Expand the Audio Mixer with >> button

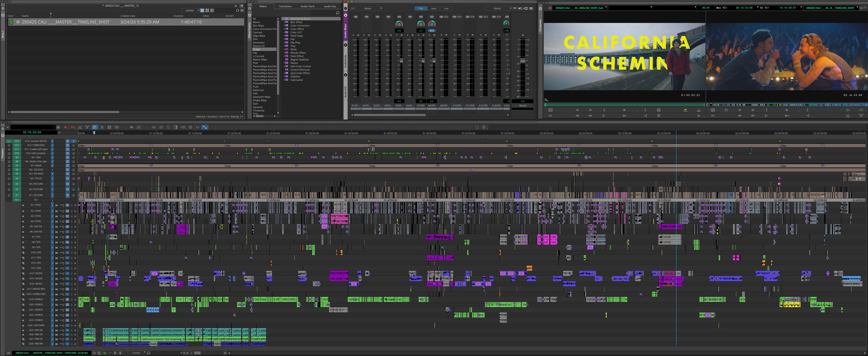[x=352, y=8]
